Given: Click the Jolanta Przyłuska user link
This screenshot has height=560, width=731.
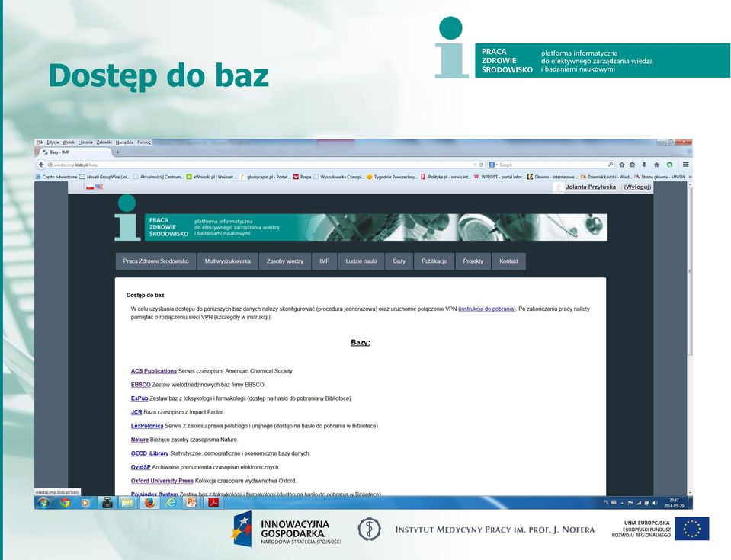Looking at the screenshot, I should (591, 187).
